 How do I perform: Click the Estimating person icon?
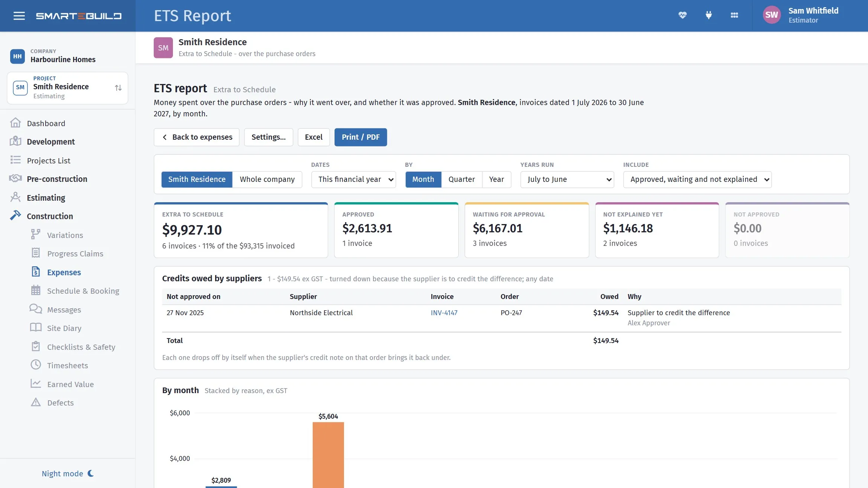coord(15,197)
